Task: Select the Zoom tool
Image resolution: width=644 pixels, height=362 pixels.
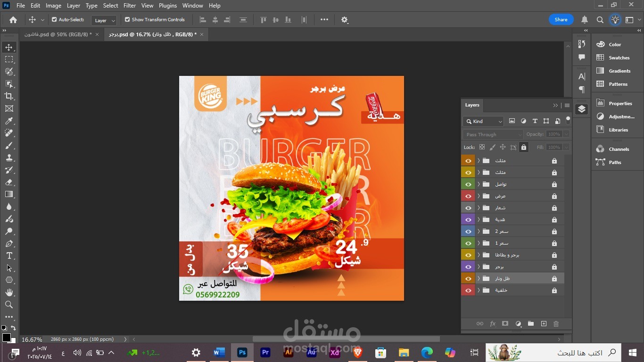Action: pos(9,305)
